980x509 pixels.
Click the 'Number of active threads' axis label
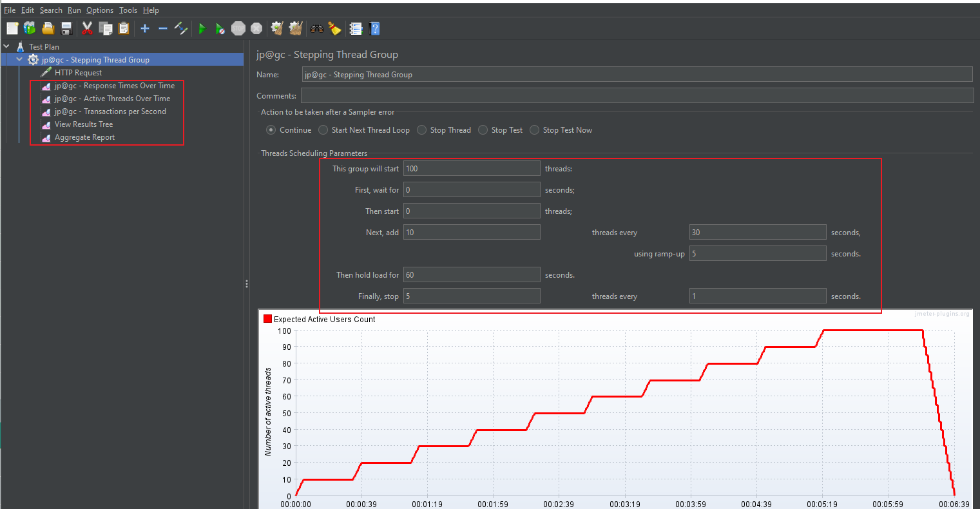pos(268,412)
